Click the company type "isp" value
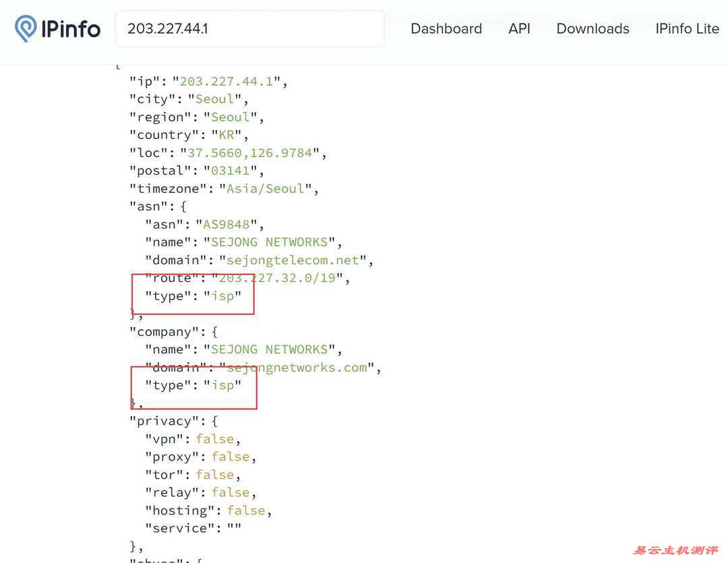This screenshot has height=563, width=728. pyautogui.click(x=222, y=385)
